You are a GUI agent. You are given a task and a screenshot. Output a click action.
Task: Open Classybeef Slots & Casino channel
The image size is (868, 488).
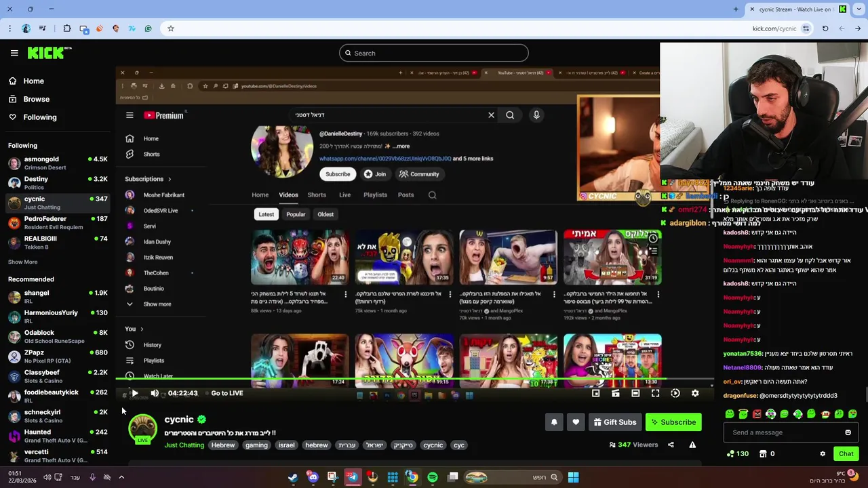click(x=58, y=376)
